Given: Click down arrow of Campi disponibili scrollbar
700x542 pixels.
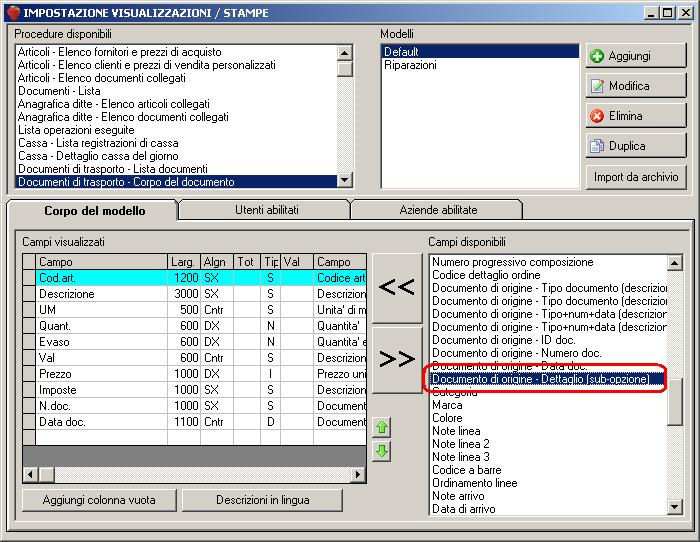Looking at the screenshot, I should click(x=674, y=507).
